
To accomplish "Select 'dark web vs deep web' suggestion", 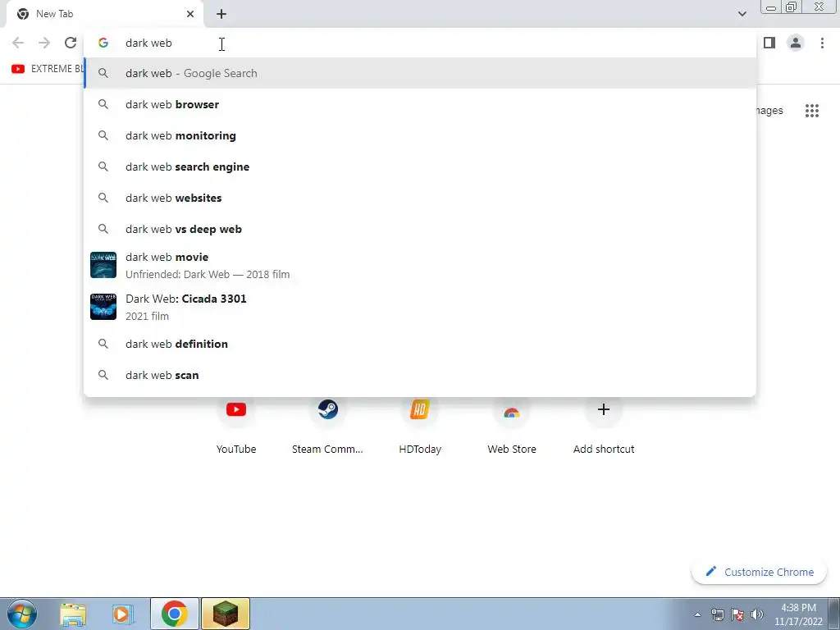I will point(420,229).
